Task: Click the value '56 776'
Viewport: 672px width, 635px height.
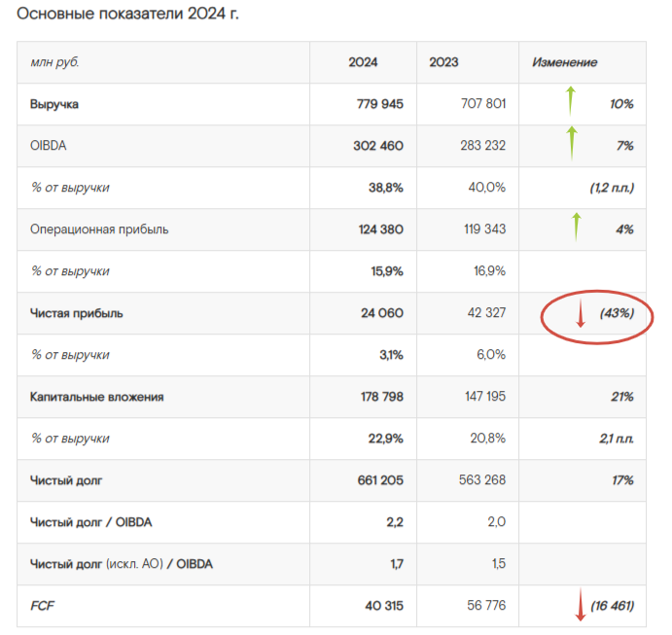Action: point(486,605)
